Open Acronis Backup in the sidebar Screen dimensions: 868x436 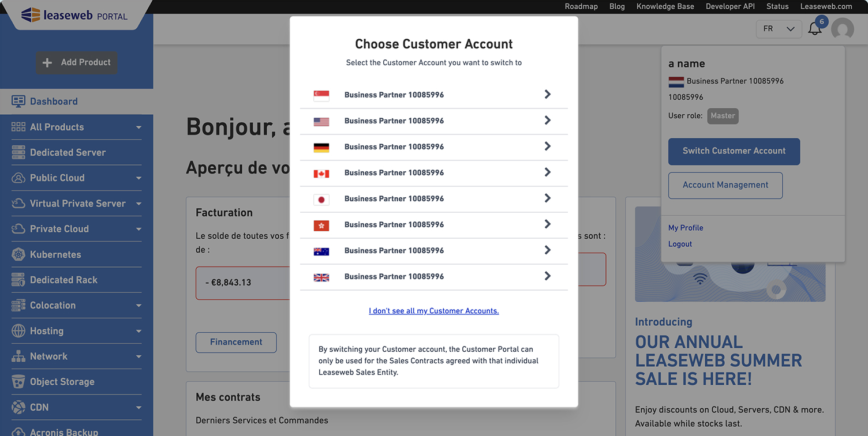[x=64, y=432]
